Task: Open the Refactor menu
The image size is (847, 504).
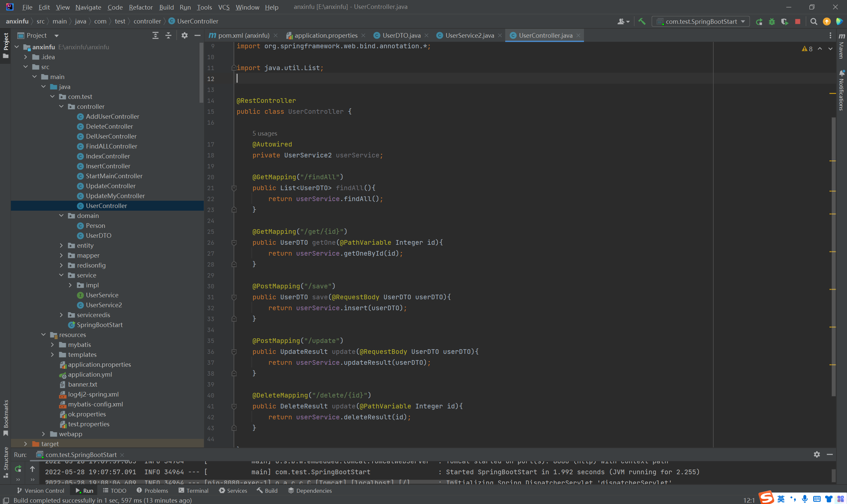Action: (x=140, y=7)
